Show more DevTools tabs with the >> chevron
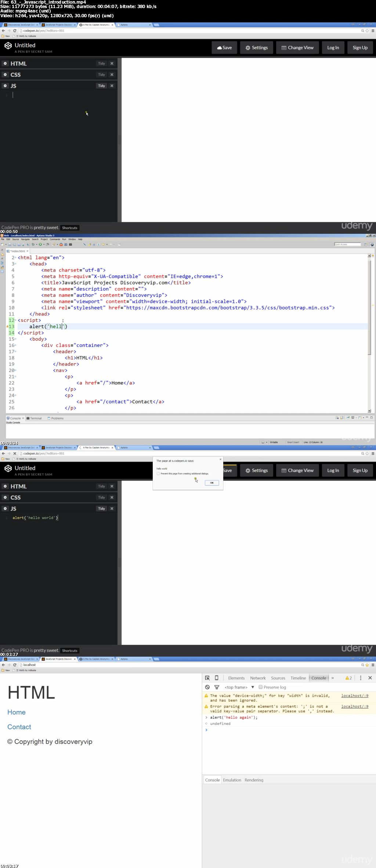The width and height of the screenshot is (376, 868). tap(333, 678)
